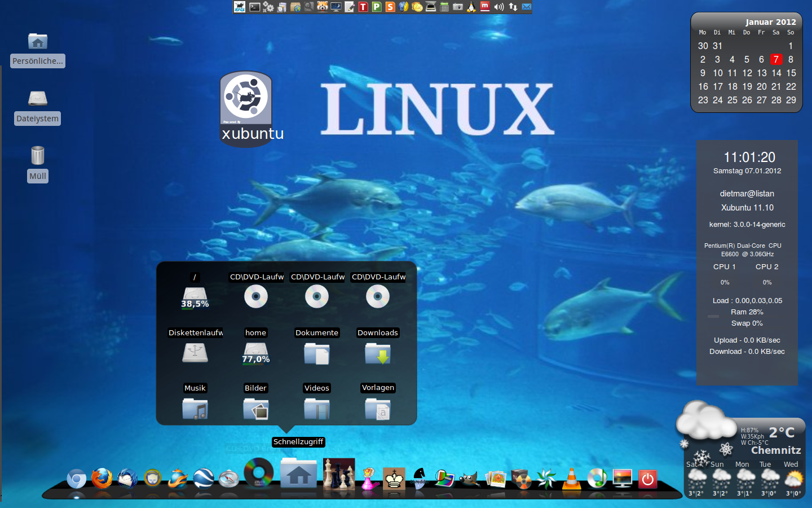Image resolution: width=812 pixels, height=508 pixels.
Task: Select the Persönliche... desktop folder icon
Action: [x=38, y=42]
